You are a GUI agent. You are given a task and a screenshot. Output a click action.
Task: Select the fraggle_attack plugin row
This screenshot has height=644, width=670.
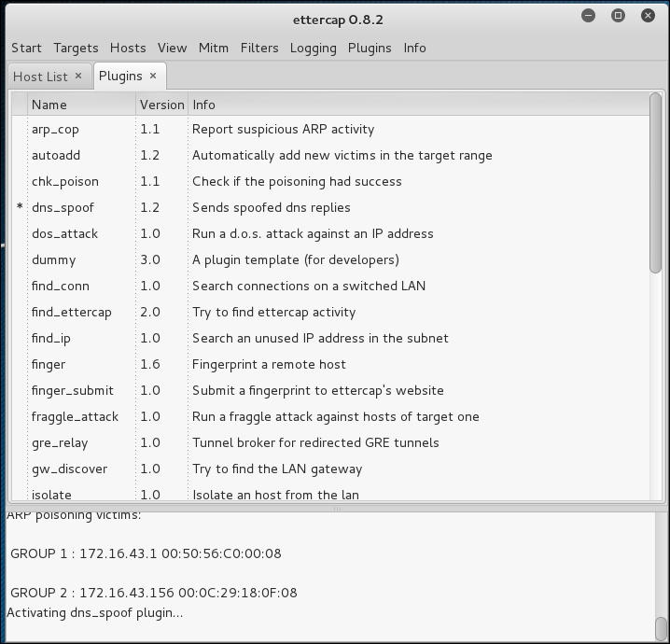tap(330, 416)
